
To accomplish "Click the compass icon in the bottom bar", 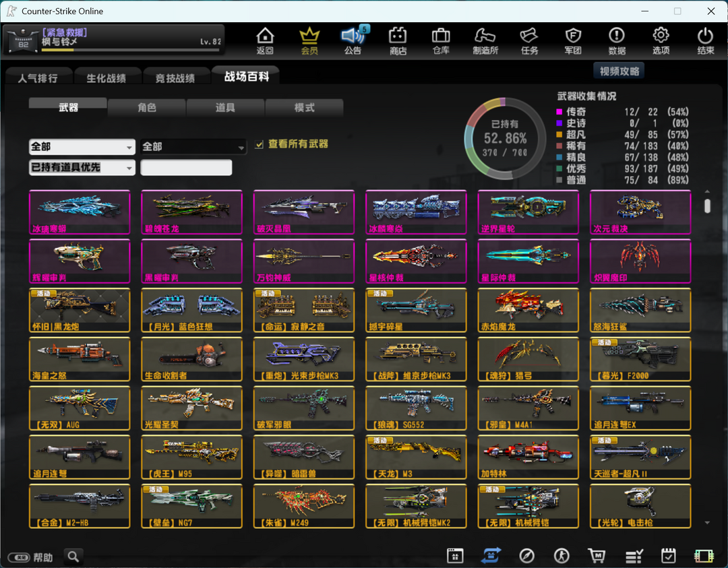I will (x=526, y=555).
